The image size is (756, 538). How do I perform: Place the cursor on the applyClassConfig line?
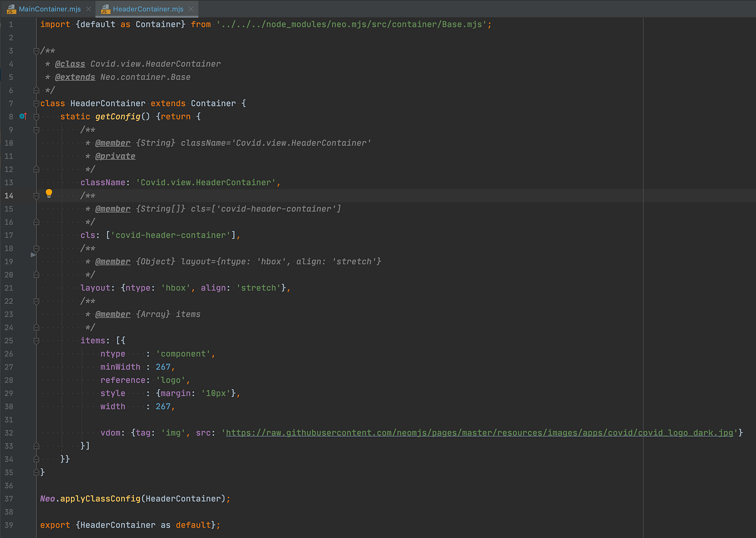coord(135,498)
